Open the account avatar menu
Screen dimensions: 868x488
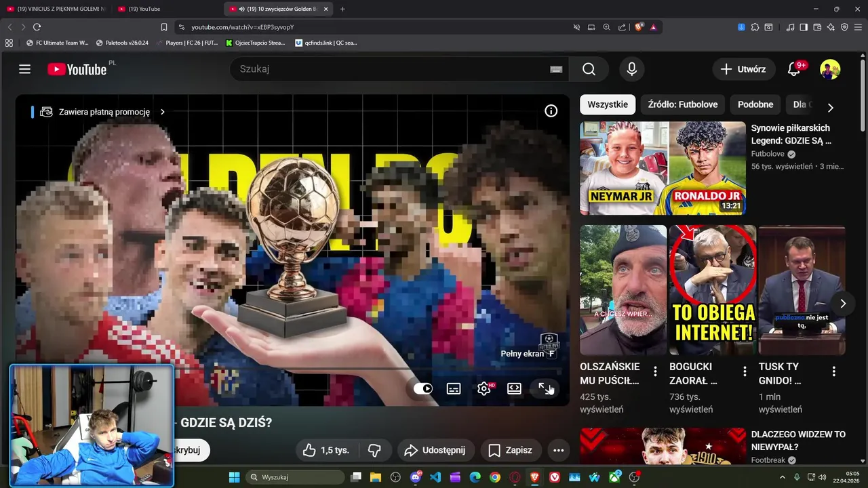point(830,69)
